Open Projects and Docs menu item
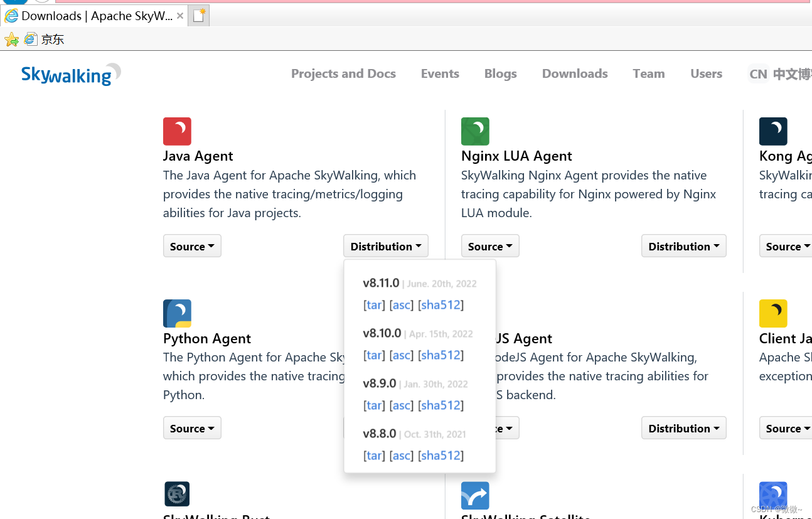The image size is (812, 519). pos(343,73)
